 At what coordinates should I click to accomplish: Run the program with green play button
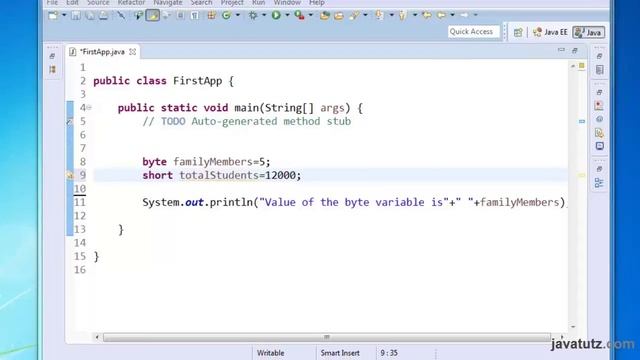[x=276, y=16]
